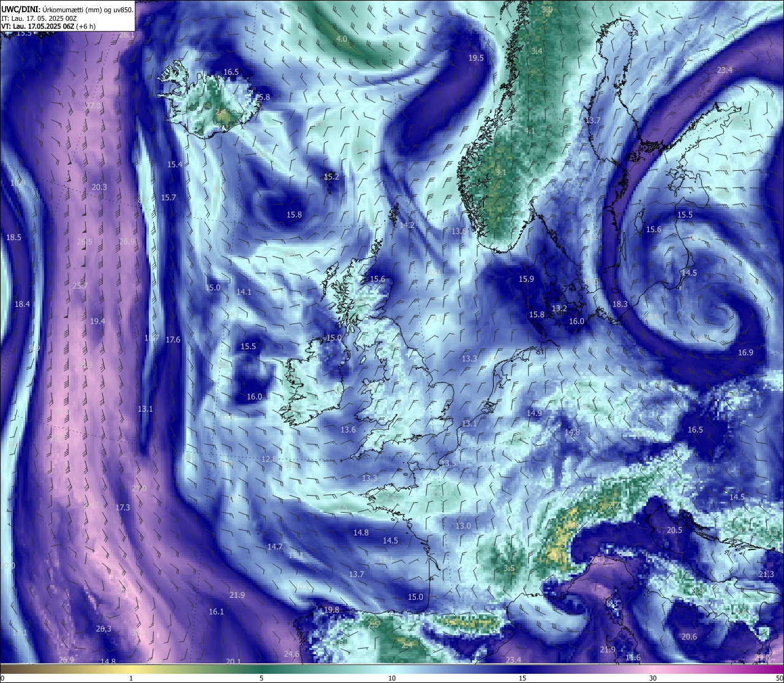
Task: Click the 'UWC/DINI' title text
Action: click(20, 9)
